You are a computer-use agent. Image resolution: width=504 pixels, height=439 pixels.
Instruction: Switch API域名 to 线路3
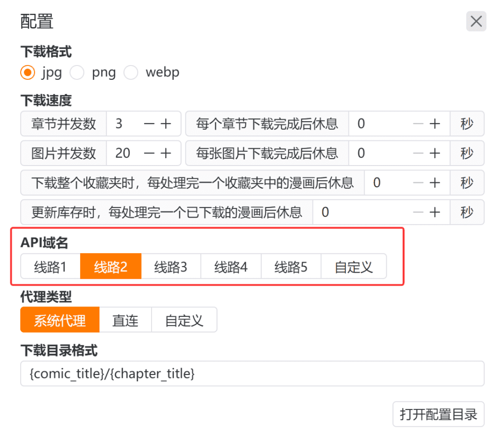pos(171,267)
